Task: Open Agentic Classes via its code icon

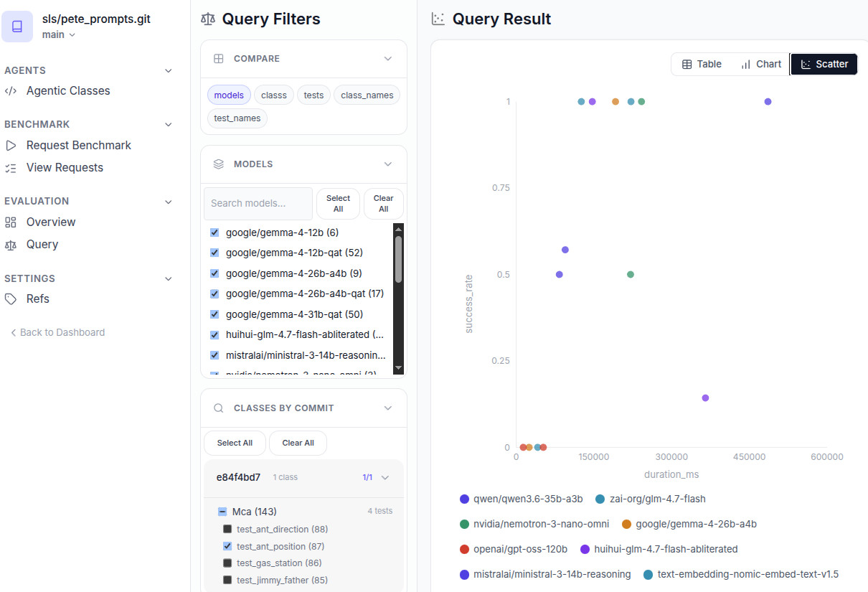Action: pyautogui.click(x=11, y=90)
